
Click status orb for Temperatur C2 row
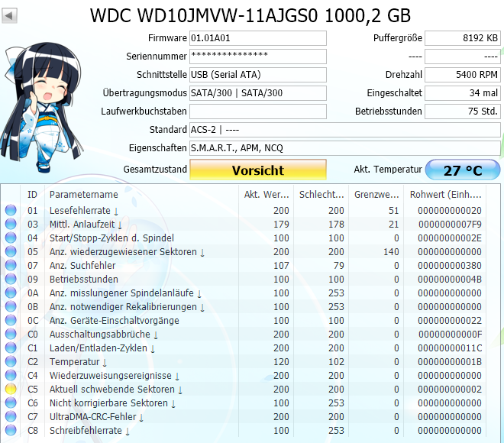pos(11,362)
